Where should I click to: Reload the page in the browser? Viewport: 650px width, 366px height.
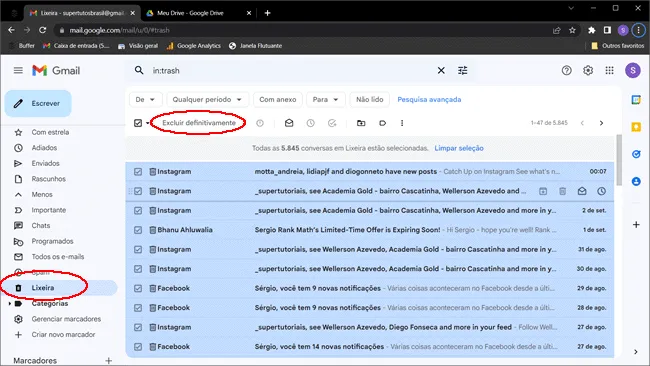42,30
